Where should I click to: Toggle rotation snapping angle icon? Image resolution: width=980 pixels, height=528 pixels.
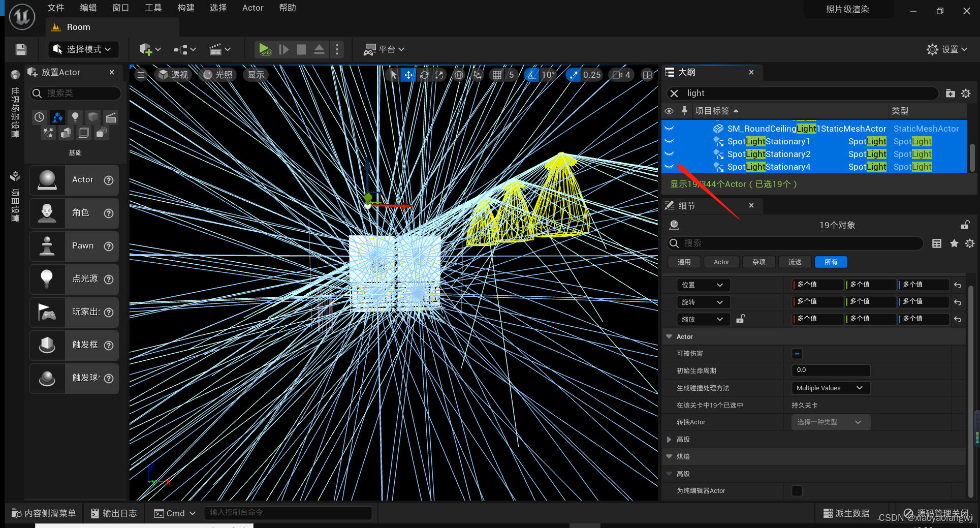pos(531,75)
